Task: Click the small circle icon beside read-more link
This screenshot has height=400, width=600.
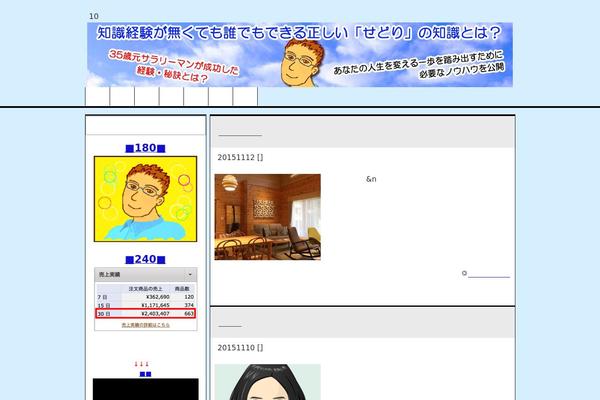Action: [x=464, y=273]
